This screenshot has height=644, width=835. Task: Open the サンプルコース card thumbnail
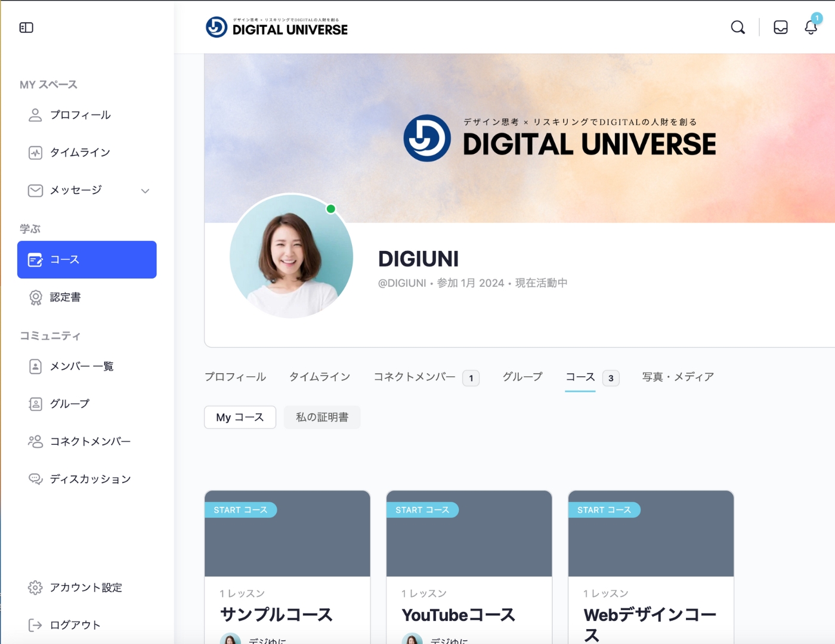pyautogui.click(x=287, y=534)
